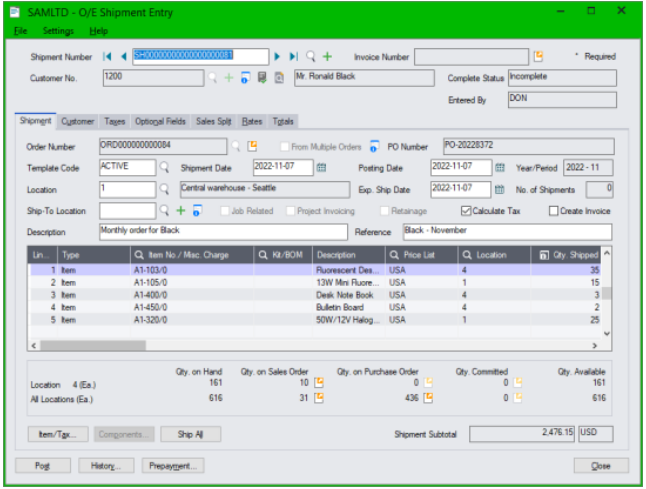This screenshot has width=646, height=489.
Task: Open Ship-To Location finder
Action: click(164, 211)
